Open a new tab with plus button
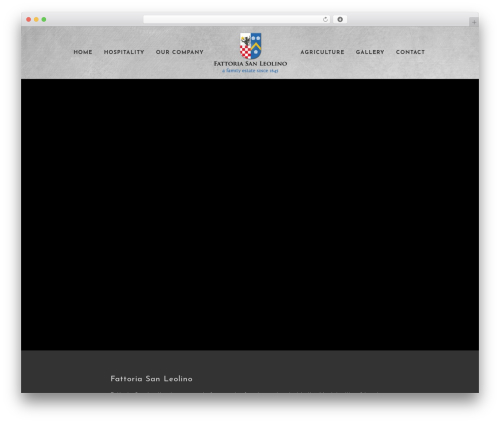Viewport: 500px width, 423px height. [474, 22]
